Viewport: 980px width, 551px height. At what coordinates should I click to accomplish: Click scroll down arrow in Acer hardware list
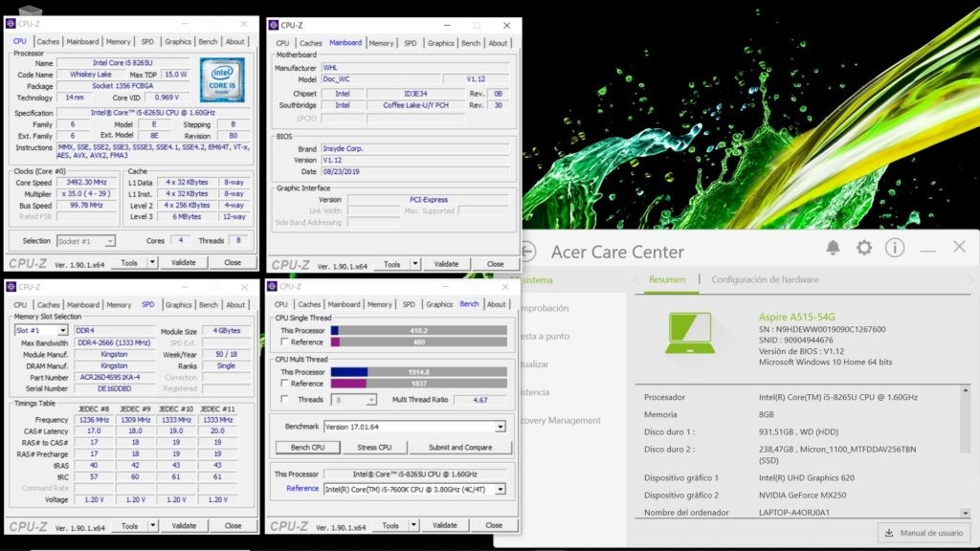pos(966,513)
